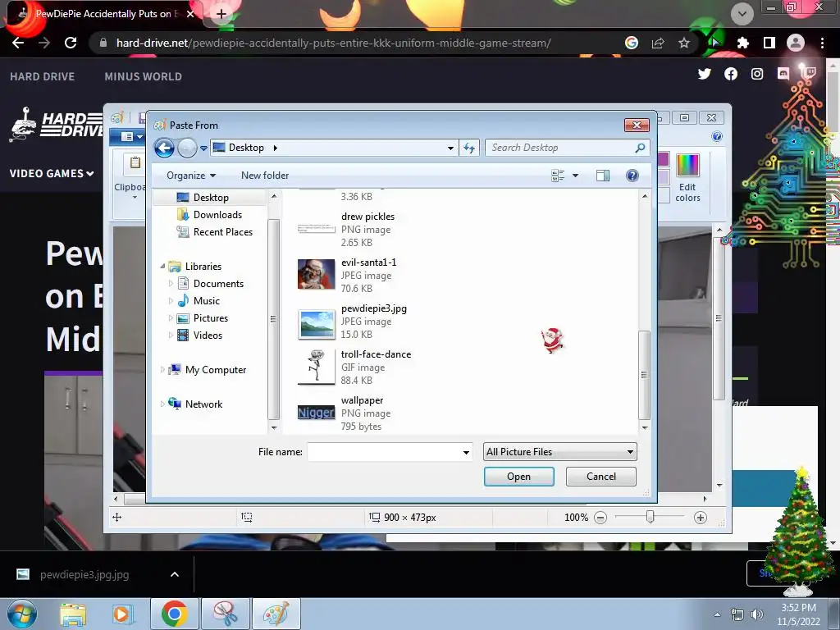
Task: Open Chrome extensions puzzle icon
Action: coord(742,43)
